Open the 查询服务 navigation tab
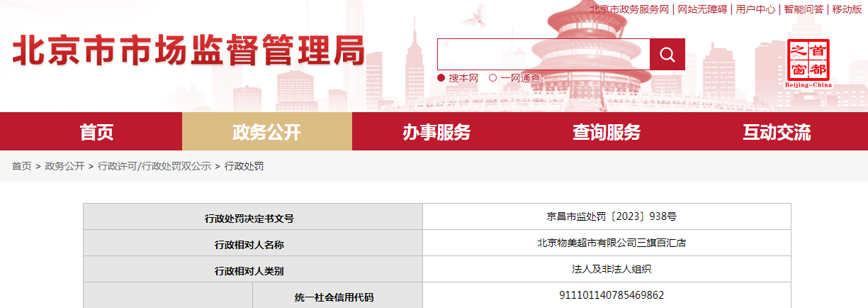This screenshot has height=308, width=868. (x=607, y=132)
